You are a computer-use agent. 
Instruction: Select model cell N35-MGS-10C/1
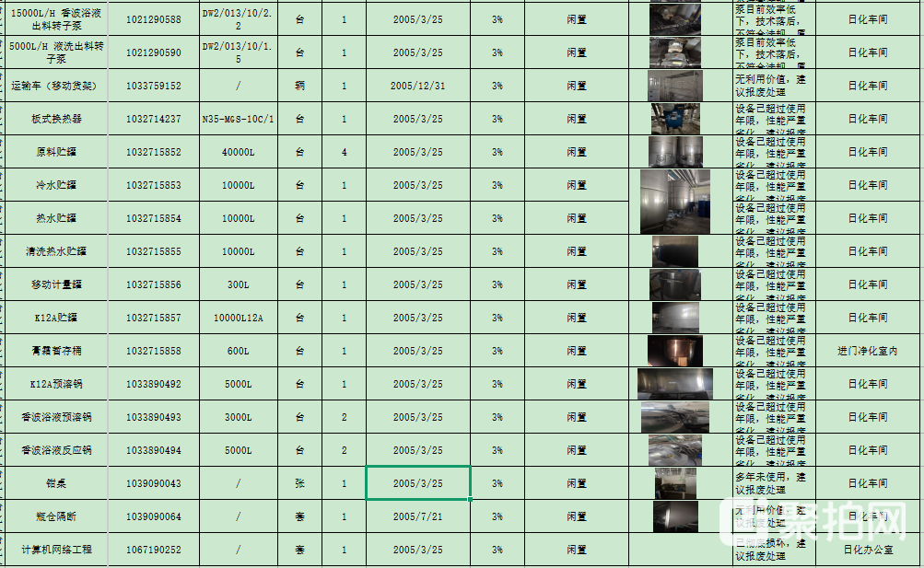[x=238, y=119]
